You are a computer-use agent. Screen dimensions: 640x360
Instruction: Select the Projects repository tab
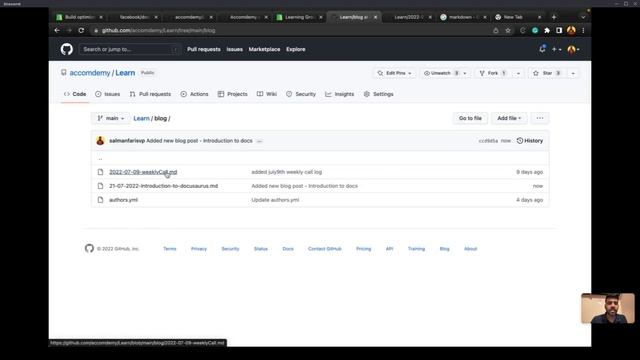[233, 94]
